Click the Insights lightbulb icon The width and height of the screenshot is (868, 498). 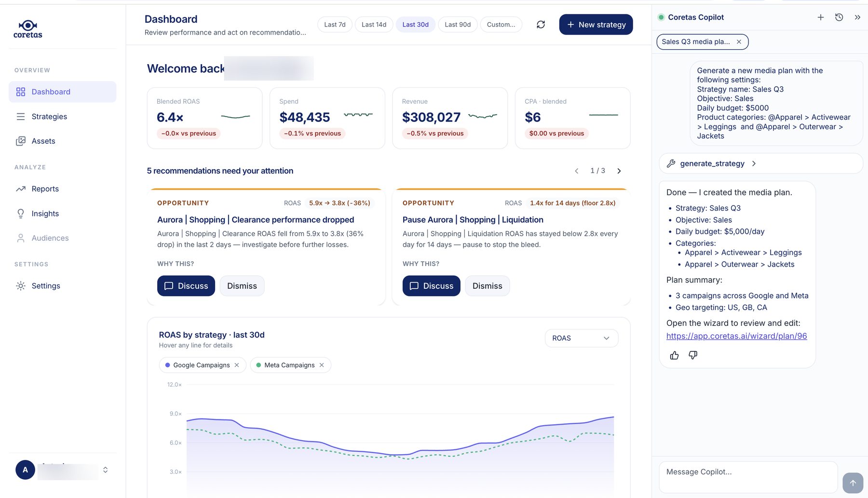pos(21,214)
